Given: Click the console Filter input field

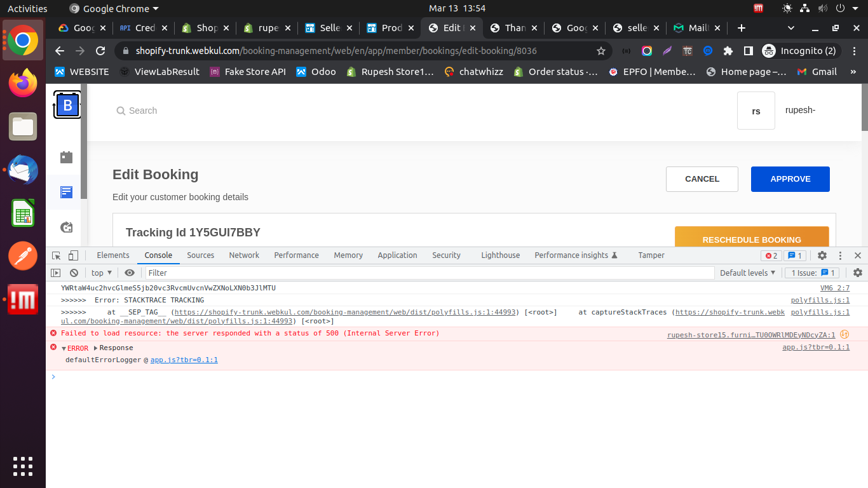Looking at the screenshot, I should (430, 273).
